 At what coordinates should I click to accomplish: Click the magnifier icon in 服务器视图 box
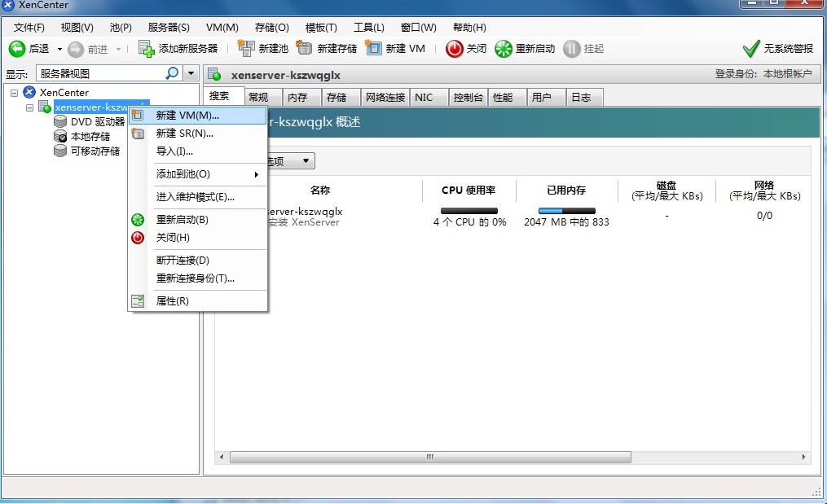172,72
